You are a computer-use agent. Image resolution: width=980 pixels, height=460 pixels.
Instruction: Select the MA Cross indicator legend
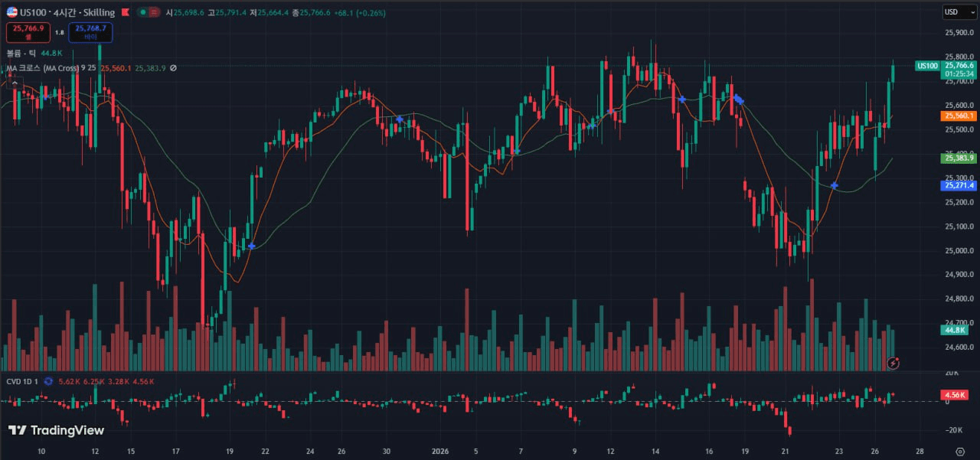pos(46,68)
